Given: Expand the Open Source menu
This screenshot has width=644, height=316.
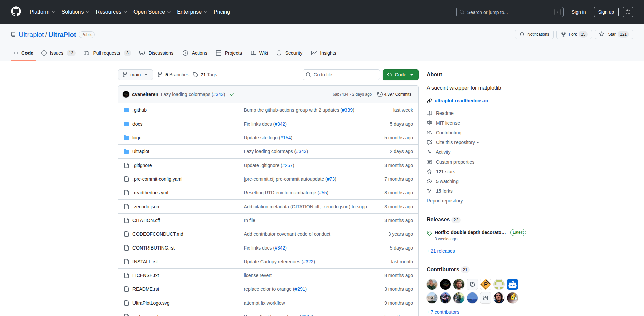Looking at the screenshot, I should pos(152,12).
